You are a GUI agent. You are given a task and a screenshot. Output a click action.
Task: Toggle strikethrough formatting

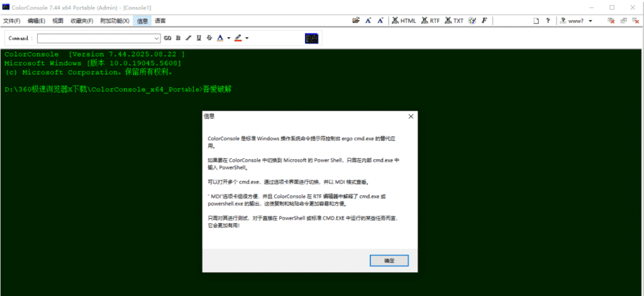coord(209,38)
